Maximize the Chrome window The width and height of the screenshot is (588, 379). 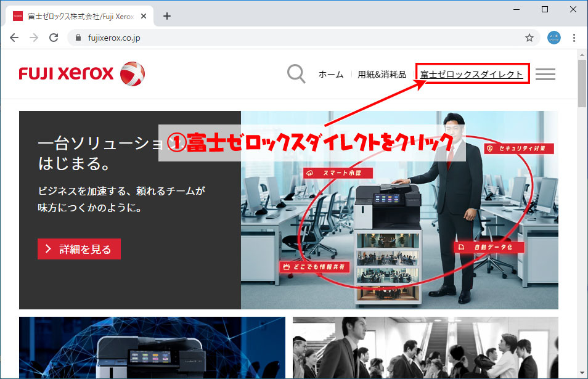tap(545, 9)
